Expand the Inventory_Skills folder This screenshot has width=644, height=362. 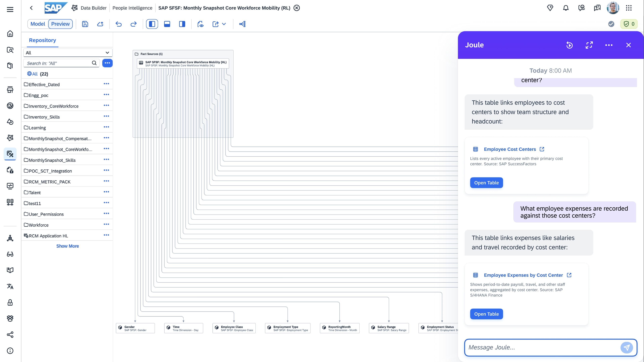point(44,117)
